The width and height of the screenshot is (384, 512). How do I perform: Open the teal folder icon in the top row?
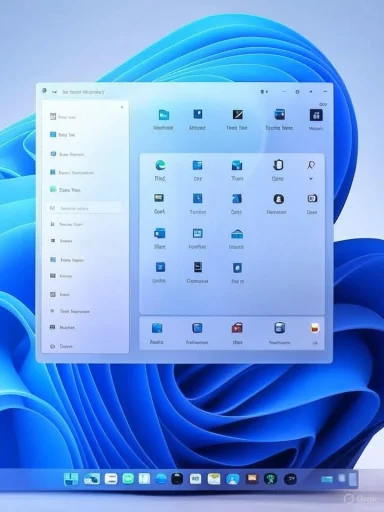tap(164, 115)
